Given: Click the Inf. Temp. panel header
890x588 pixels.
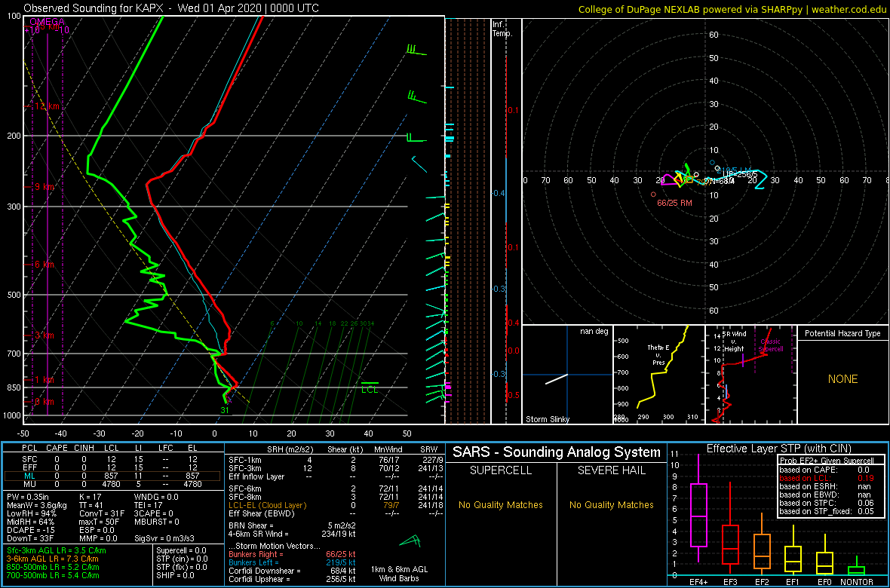Looking at the screenshot, I should tap(502, 29).
